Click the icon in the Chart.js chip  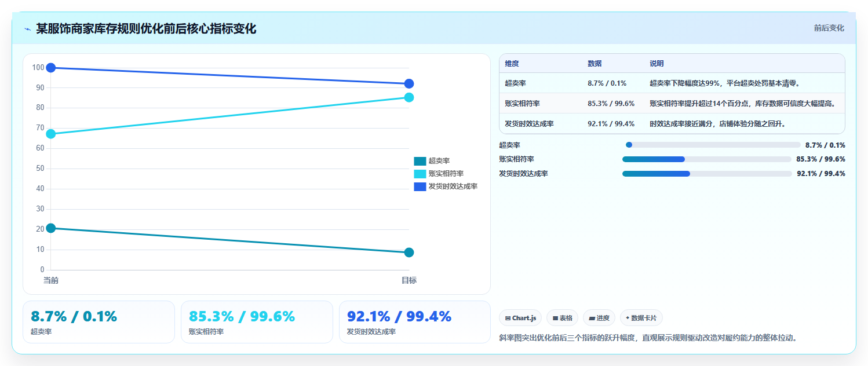coord(508,318)
